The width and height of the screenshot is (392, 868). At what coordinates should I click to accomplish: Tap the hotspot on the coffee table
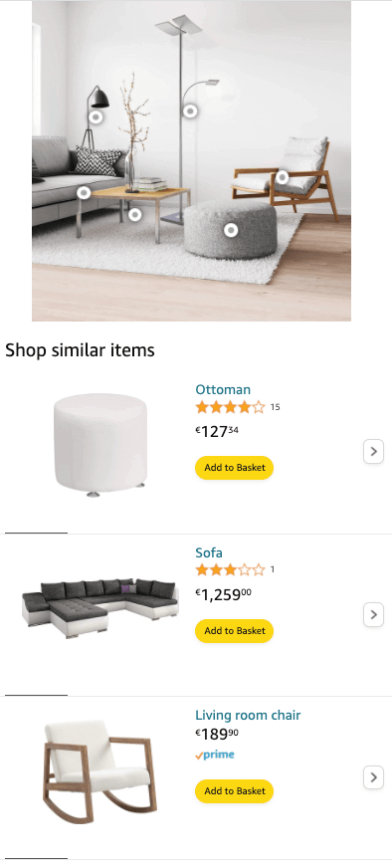pyautogui.click(x=135, y=214)
